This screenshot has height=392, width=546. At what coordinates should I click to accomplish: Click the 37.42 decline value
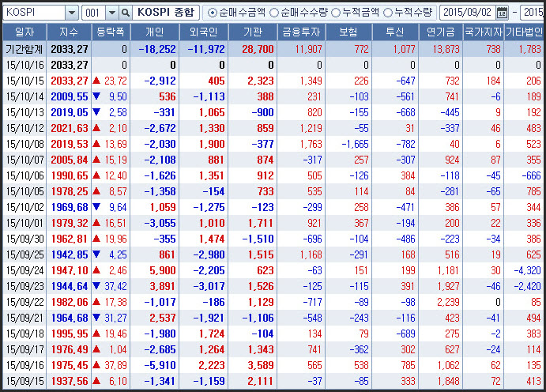115,286
